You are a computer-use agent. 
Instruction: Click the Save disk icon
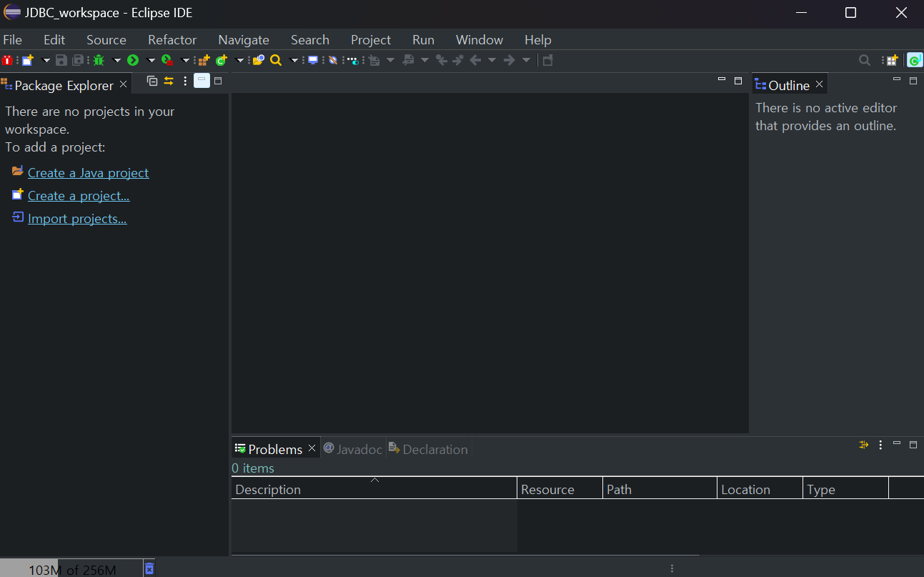pyautogui.click(x=61, y=61)
